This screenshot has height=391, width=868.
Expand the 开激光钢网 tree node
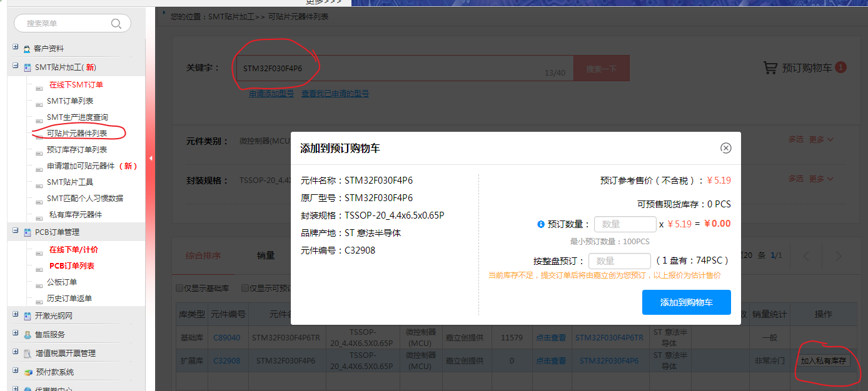15,315
